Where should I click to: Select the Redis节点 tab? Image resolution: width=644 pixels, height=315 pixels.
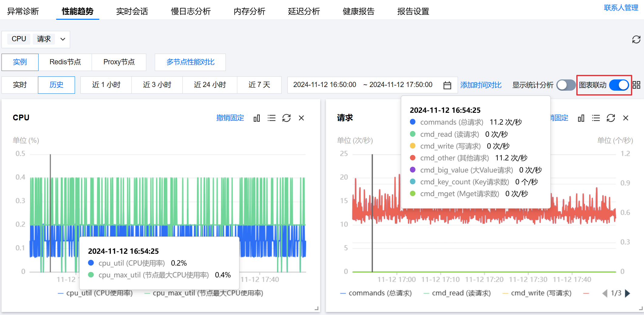click(x=65, y=62)
